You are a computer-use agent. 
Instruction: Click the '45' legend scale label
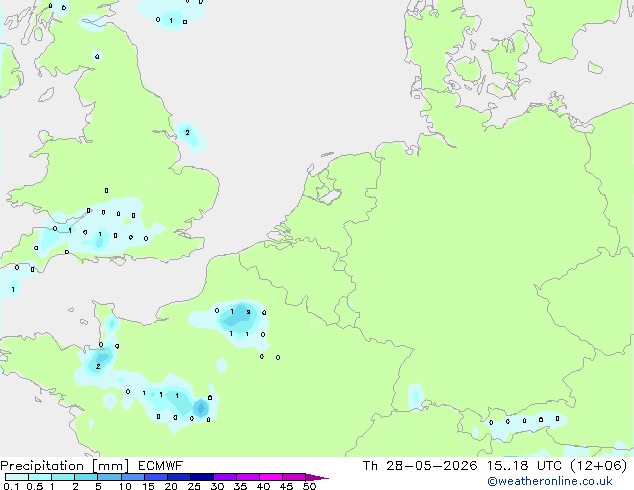[x=286, y=486]
